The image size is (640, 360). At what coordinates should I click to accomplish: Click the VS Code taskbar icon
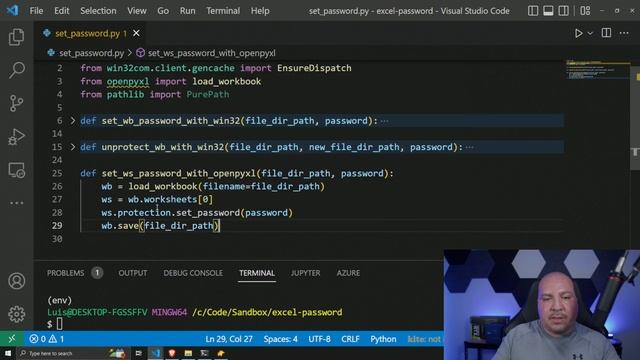(x=156, y=353)
